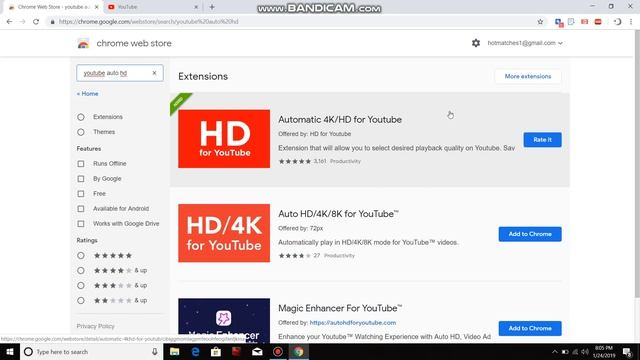Open File Explorer from the taskbar

[175, 351]
